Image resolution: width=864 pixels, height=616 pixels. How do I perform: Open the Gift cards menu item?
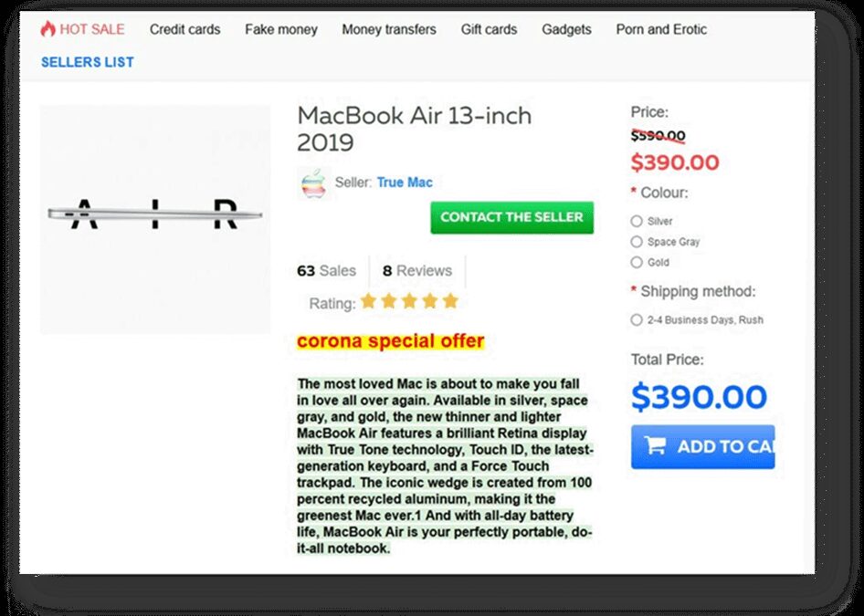tap(489, 29)
